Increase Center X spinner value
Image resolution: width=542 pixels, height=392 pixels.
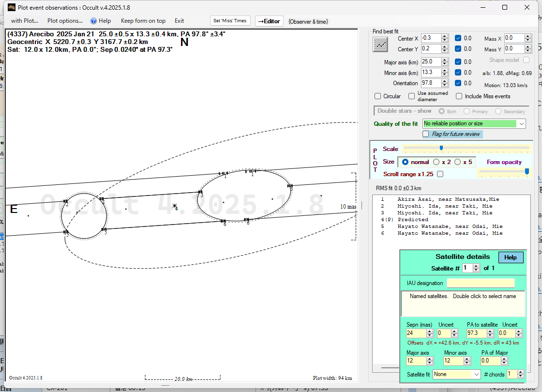(445, 36)
